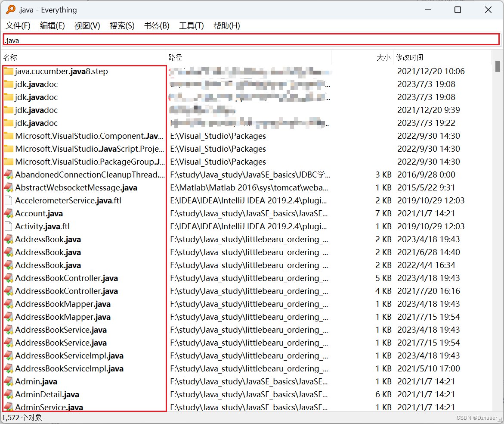Click vertical scrollbar thumb of results list

coord(498,66)
